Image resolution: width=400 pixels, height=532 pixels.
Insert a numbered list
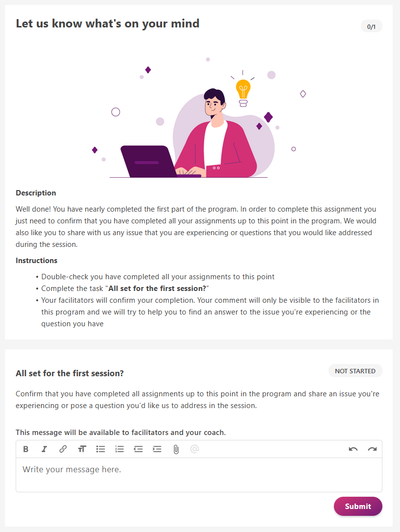pyautogui.click(x=119, y=449)
